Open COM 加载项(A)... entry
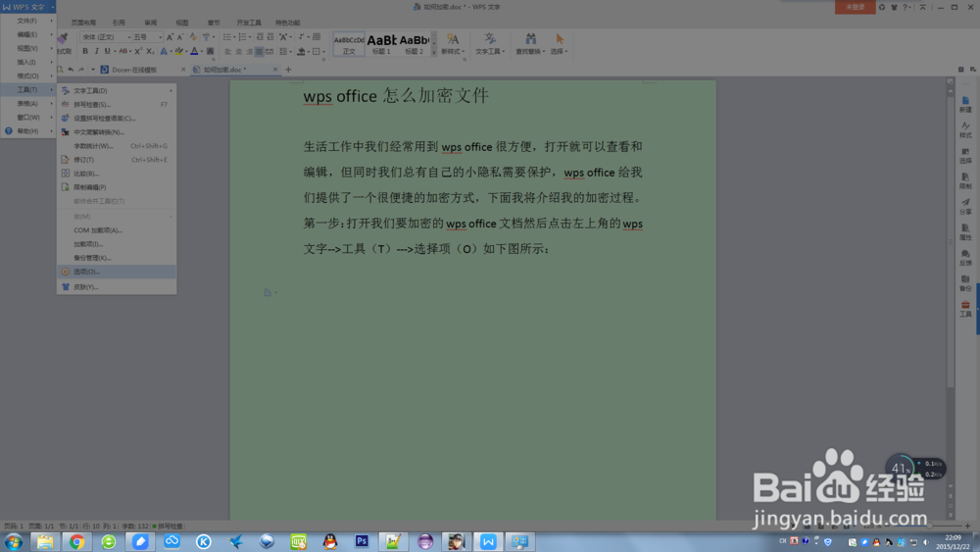The image size is (980, 552). [x=117, y=230]
